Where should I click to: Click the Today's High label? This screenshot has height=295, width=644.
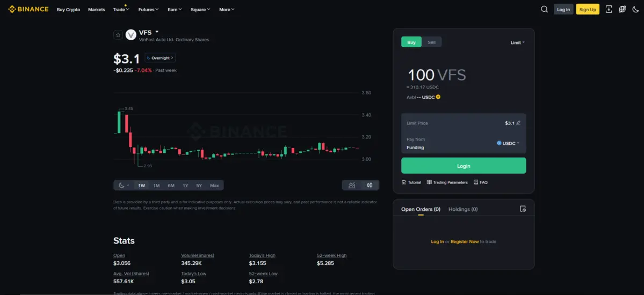pos(262,255)
